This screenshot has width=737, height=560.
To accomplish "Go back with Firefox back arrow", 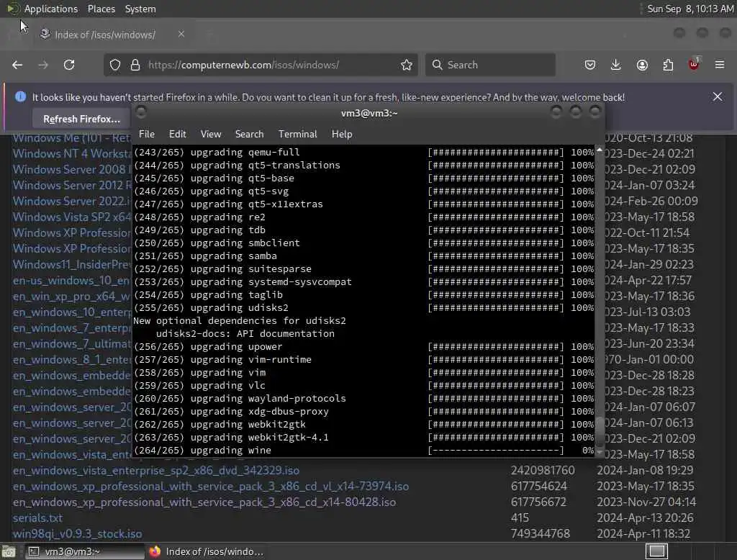I will [x=17, y=65].
